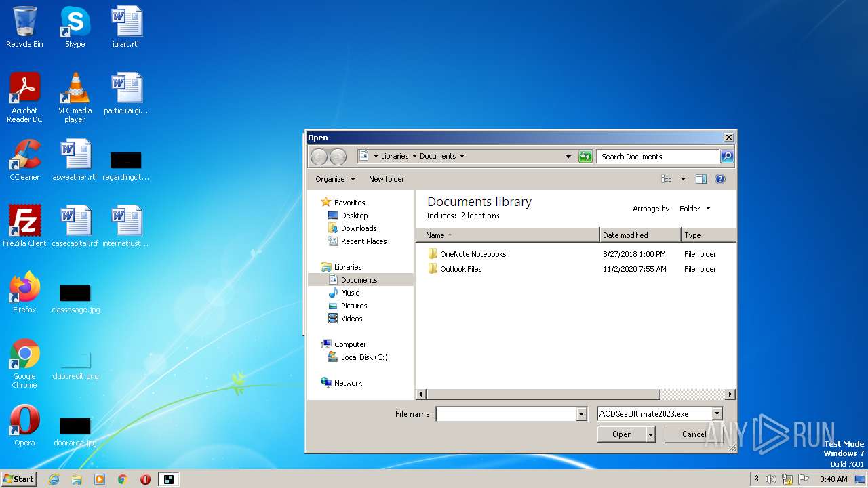Open Internet Explorer from taskbar
Screen dimensions: 868x488
[x=54, y=479]
